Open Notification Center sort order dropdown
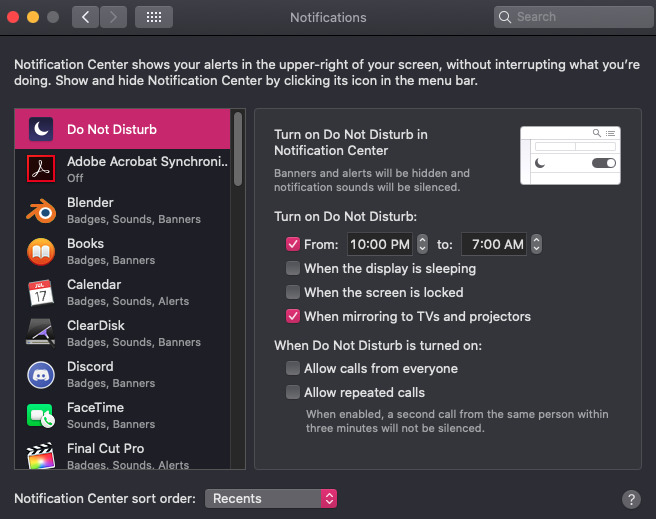Screen dimensions: 656x519 point(271,498)
